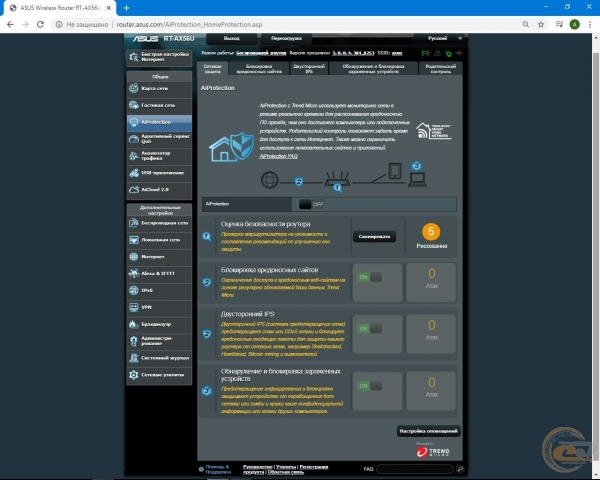Image resolution: width=600 pixels, height=480 pixels.
Task: Click the orange risk score 5 badge
Action: click(x=431, y=232)
